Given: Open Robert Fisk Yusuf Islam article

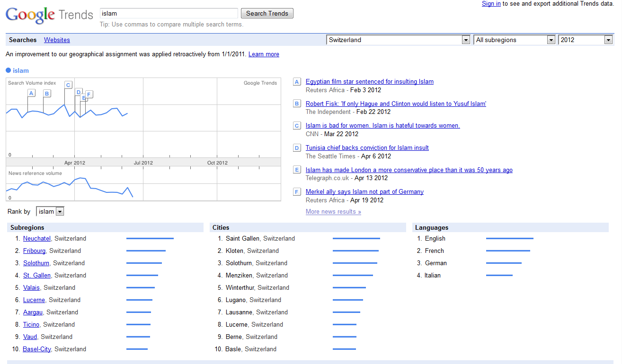Looking at the screenshot, I should pos(396,104).
